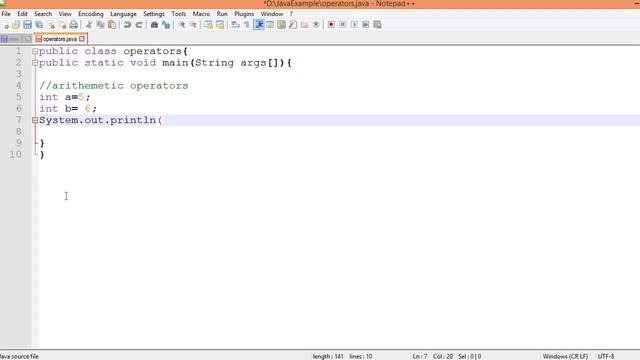This screenshot has height=360, width=640.
Task: Run macro multiple times icon
Action: pyautogui.click(x=366, y=25)
